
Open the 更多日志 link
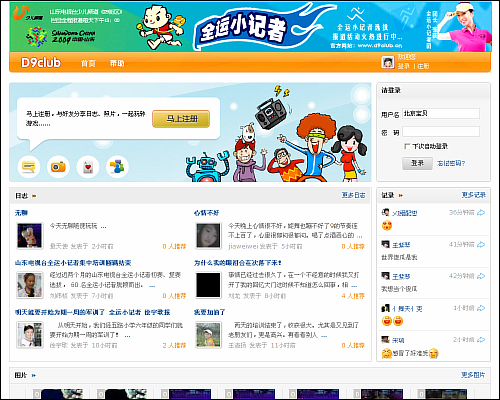[x=353, y=195]
